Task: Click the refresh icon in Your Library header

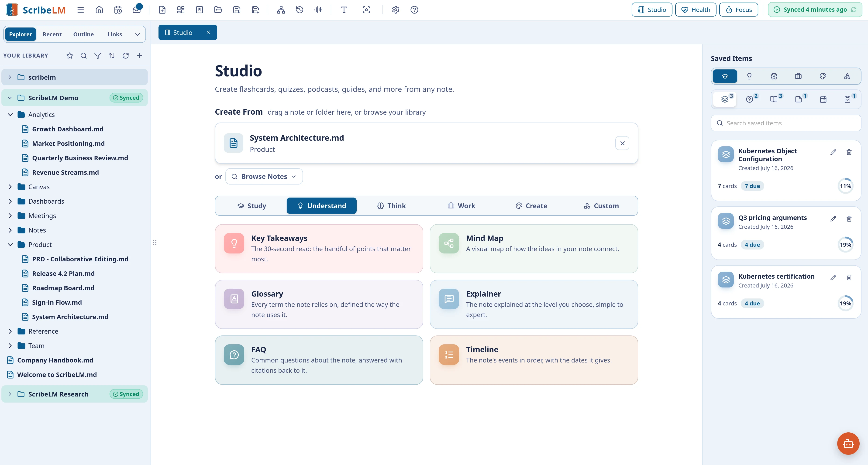Action: (x=126, y=55)
